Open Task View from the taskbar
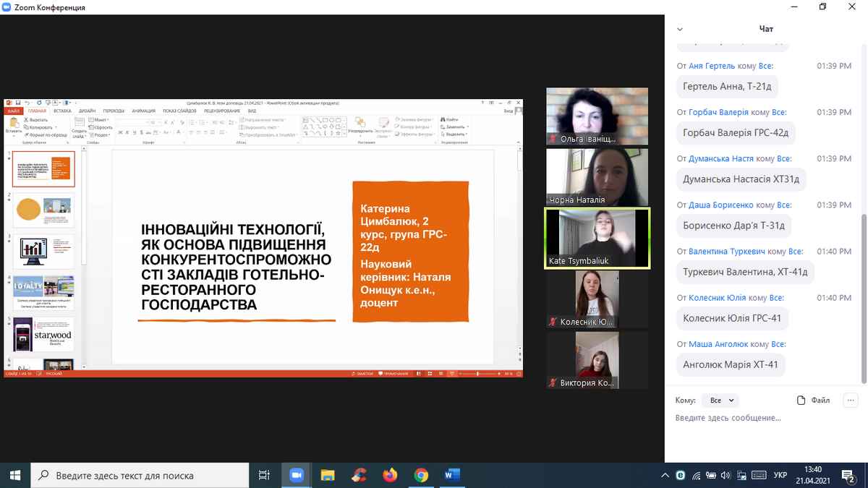Image resolution: width=868 pixels, height=488 pixels. pyautogui.click(x=264, y=475)
